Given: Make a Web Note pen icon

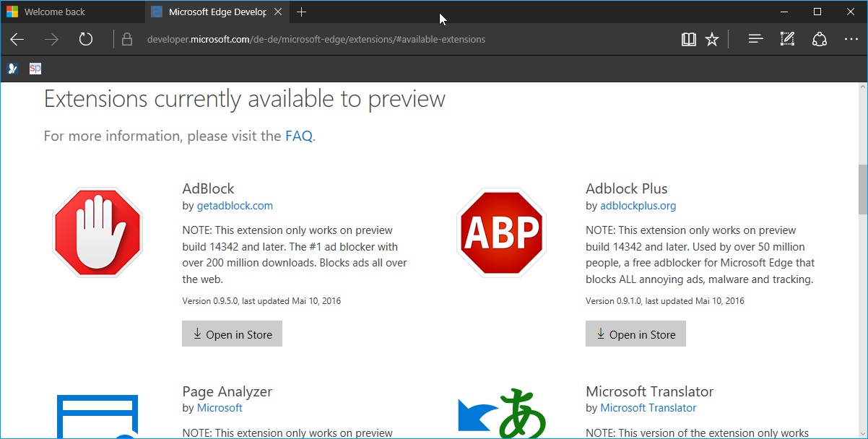Looking at the screenshot, I should click(788, 39).
